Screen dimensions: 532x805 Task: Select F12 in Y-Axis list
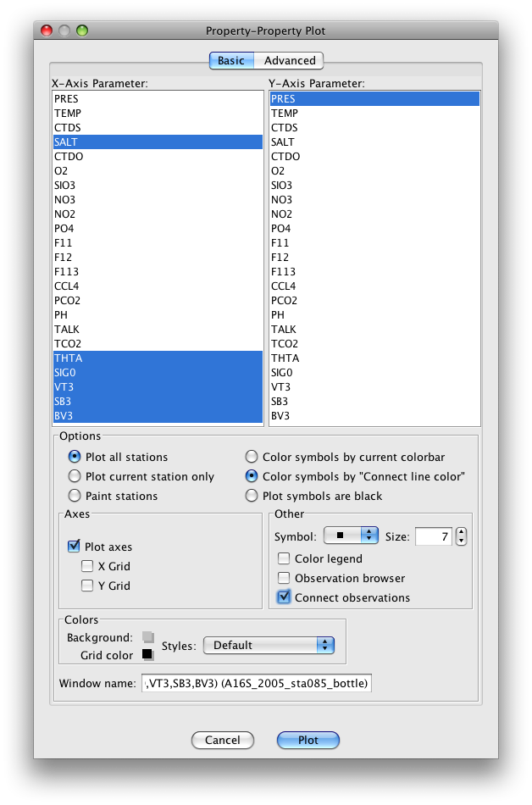click(x=375, y=257)
